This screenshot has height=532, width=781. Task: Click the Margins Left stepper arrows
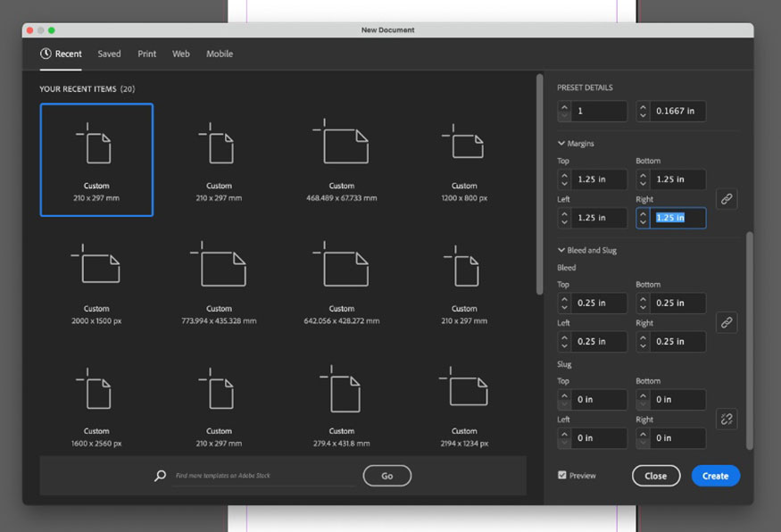[x=564, y=218]
